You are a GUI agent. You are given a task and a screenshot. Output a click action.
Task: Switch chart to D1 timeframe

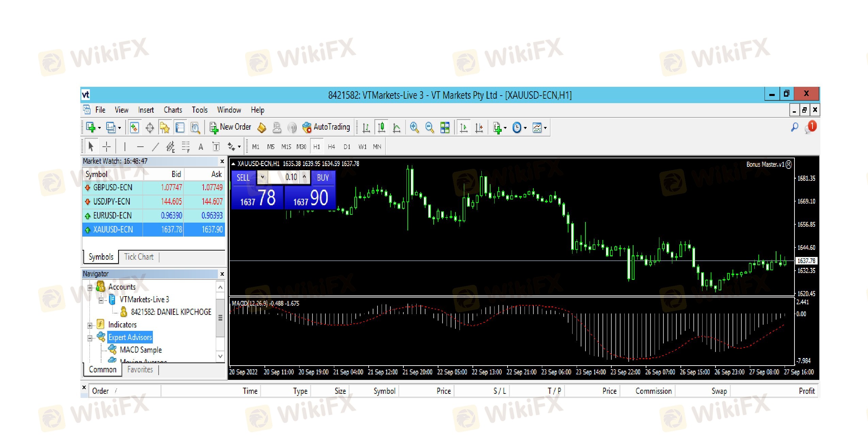(x=347, y=147)
